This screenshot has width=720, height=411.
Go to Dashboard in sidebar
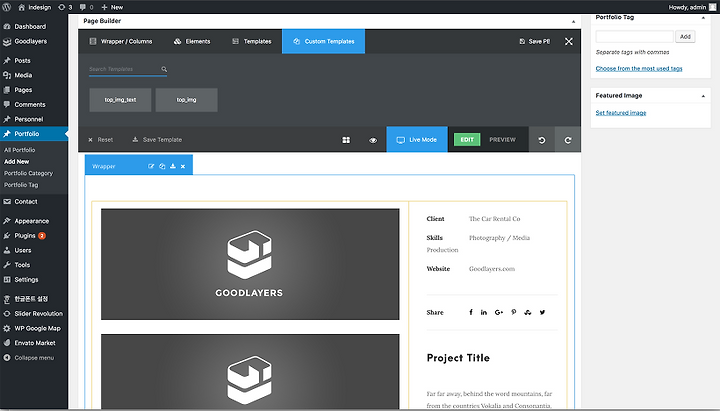coord(30,27)
